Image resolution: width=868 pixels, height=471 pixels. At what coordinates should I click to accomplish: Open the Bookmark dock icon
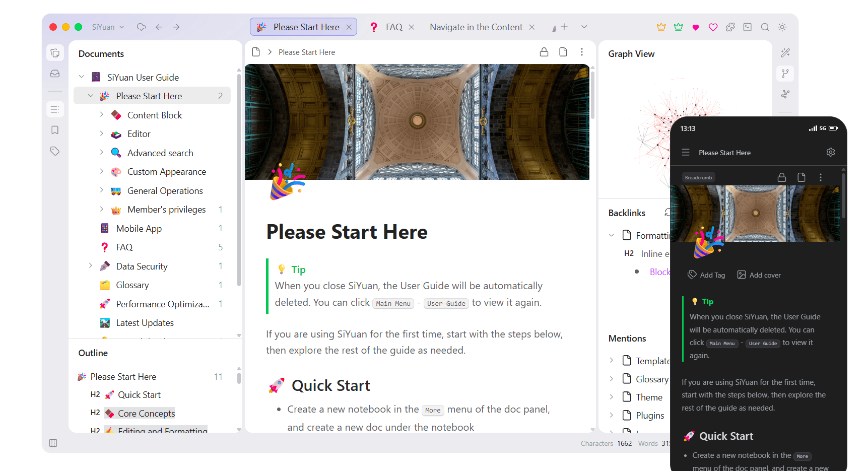point(55,130)
